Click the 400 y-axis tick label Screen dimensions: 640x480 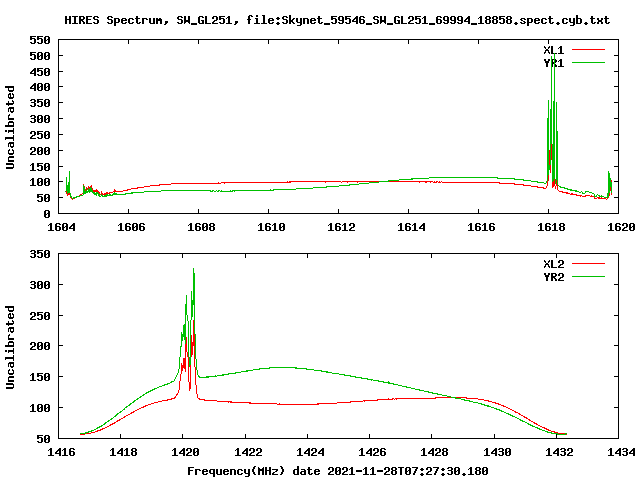click(40, 87)
